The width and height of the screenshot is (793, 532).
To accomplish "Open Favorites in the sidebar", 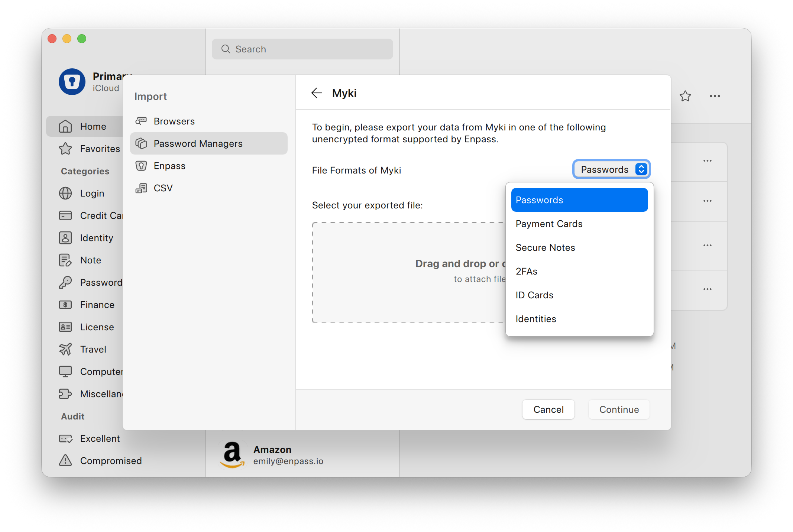I will tap(85, 149).
